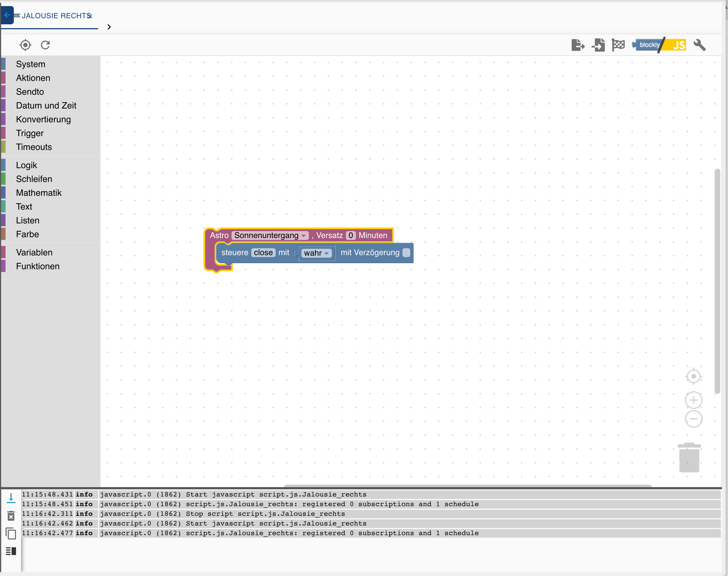Viewport: 728px width, 576px height.
Task: Click the Versatz minutes number field
Action: (x=350, y=235)
